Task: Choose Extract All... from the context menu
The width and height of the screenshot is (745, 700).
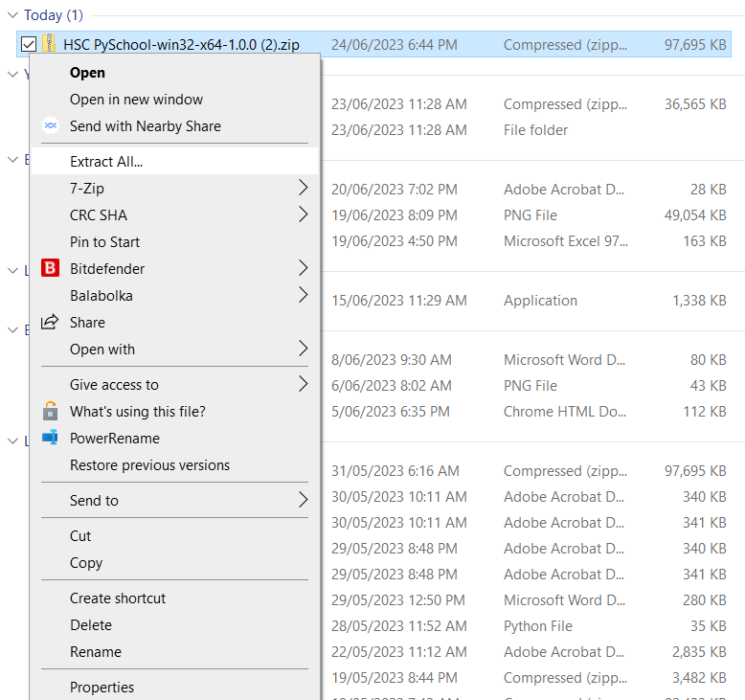Action: coord(106,162)
